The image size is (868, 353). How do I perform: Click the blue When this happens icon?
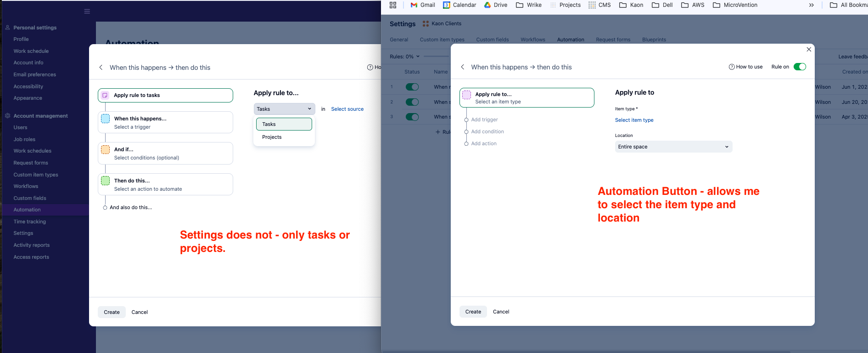(x=105, y=119)
